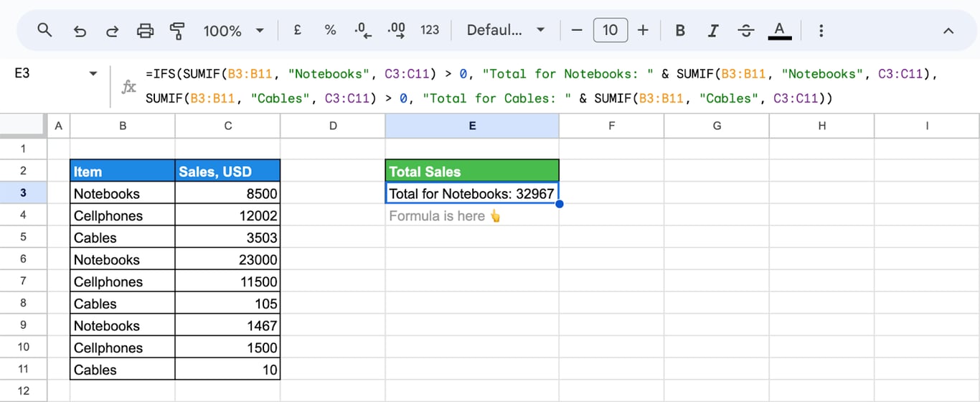This screenshot has width=980, height=402.
Task: Select row 11 header
Action: click(23, 370)
